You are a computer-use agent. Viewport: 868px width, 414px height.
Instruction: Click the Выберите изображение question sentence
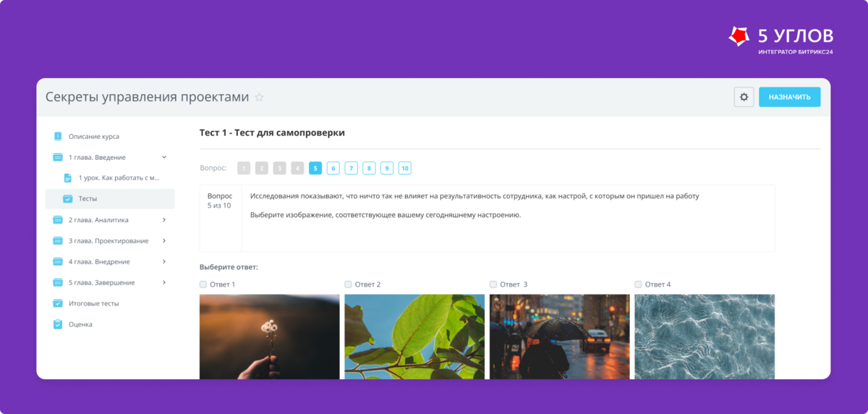coord(386,216)
